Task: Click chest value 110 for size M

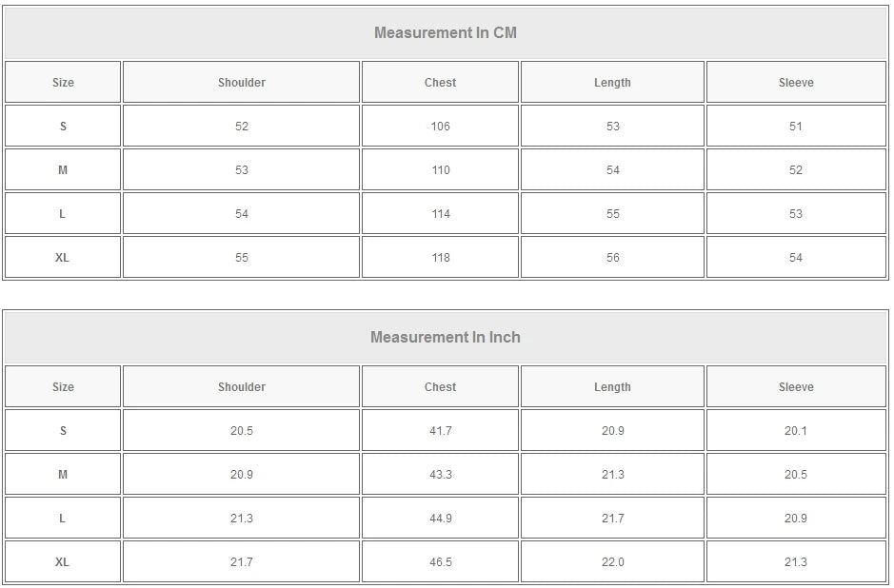Action: coord(440,170)
